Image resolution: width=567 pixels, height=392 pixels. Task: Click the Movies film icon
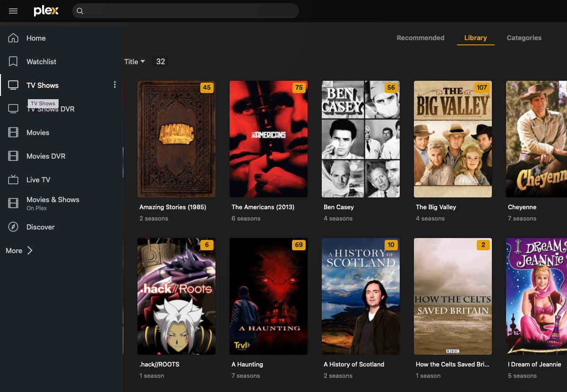coord(13,133)
